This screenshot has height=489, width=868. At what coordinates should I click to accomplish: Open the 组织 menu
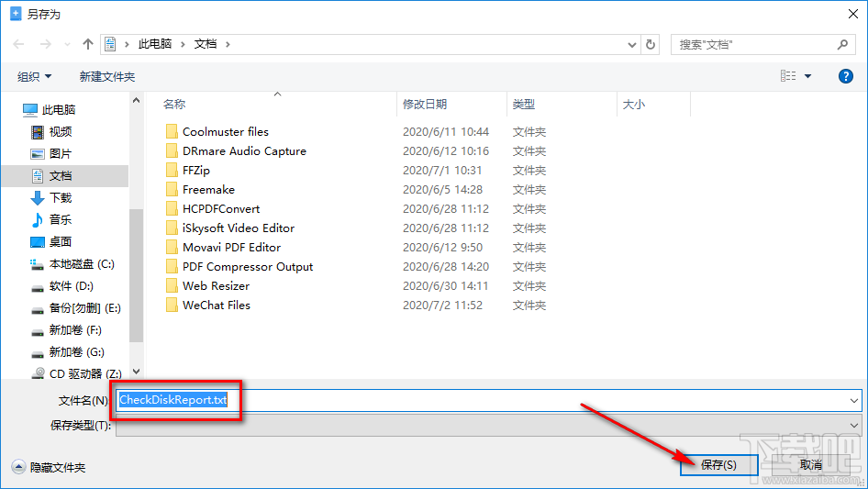(x=34, y=76)
